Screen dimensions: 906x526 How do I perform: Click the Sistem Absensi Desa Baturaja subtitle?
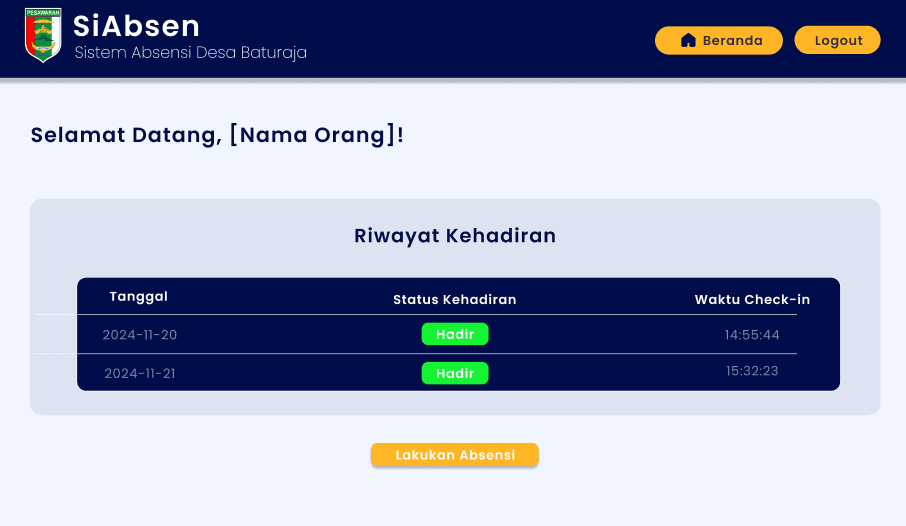[x=191, y=53]
